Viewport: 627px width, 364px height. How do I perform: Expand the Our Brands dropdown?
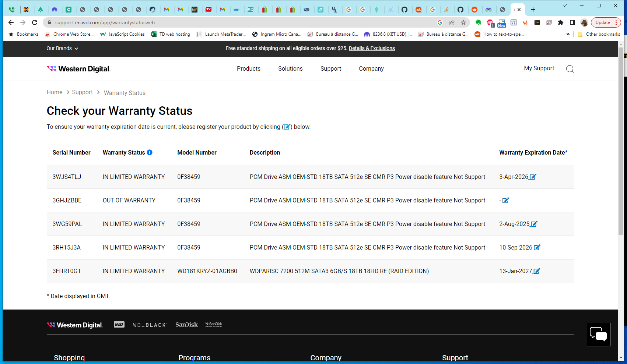click(x=62, y=48)
